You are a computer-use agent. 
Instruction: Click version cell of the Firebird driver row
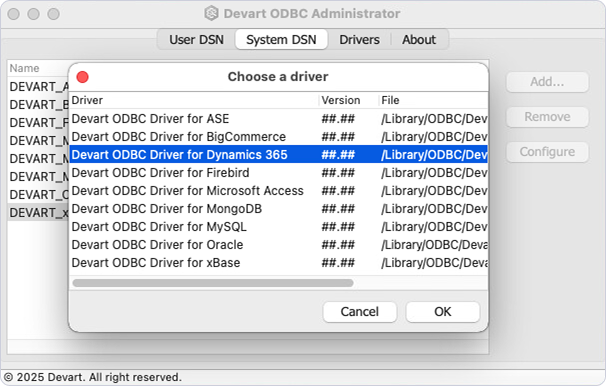coord(338,173)
